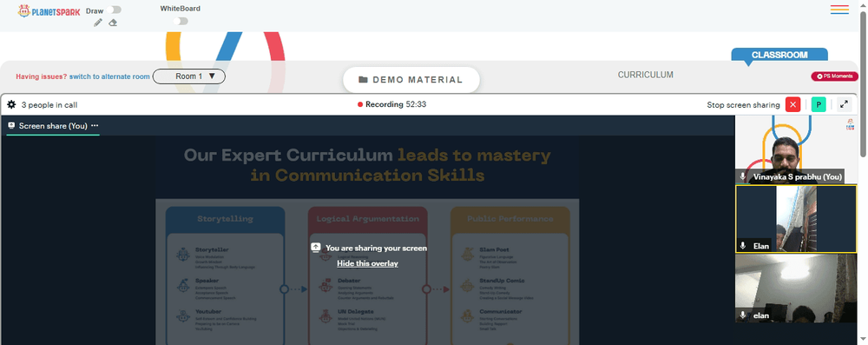This screenshot has width=868, height=345.
Task: Open the DEMO MATERIAL tab
Action: click(x=411, y=80)
